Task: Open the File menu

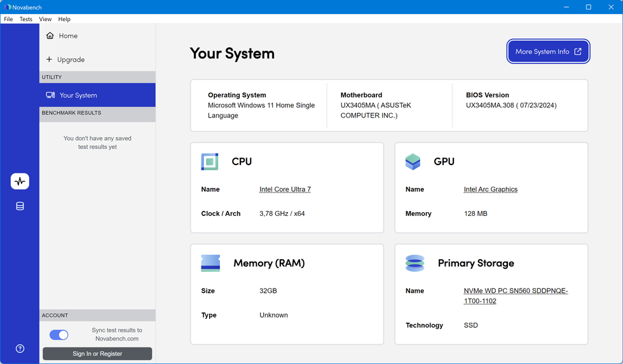Action: point(8,19)
